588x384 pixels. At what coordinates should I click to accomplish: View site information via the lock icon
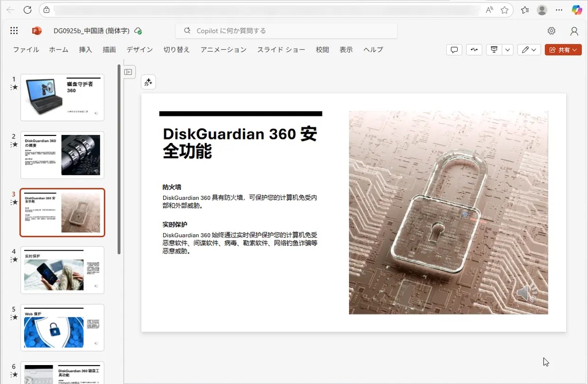[47, 10]
